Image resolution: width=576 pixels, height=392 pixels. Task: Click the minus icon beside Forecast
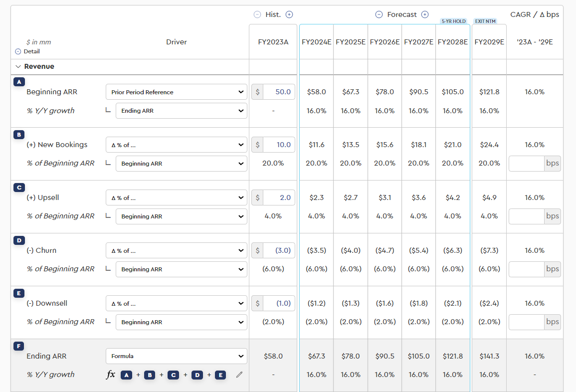pyautogui.click(x=379, y=14)
